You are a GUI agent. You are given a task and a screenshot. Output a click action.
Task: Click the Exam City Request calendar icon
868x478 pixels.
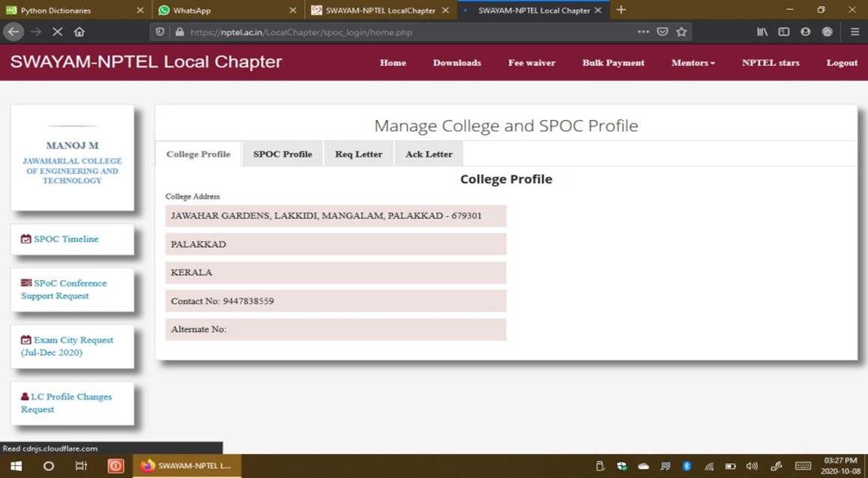click(x=26, y=339)
